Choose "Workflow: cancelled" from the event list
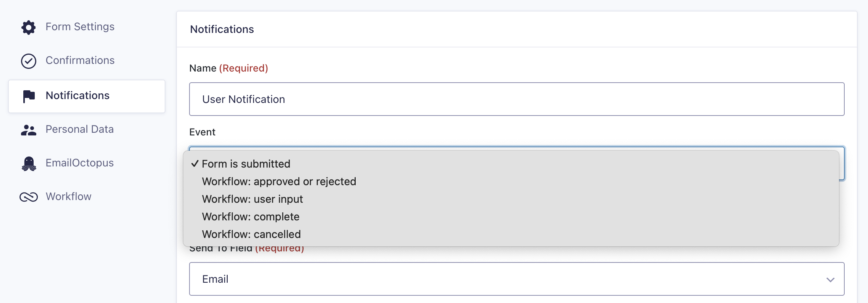868x303 pixels. [251, 234]
